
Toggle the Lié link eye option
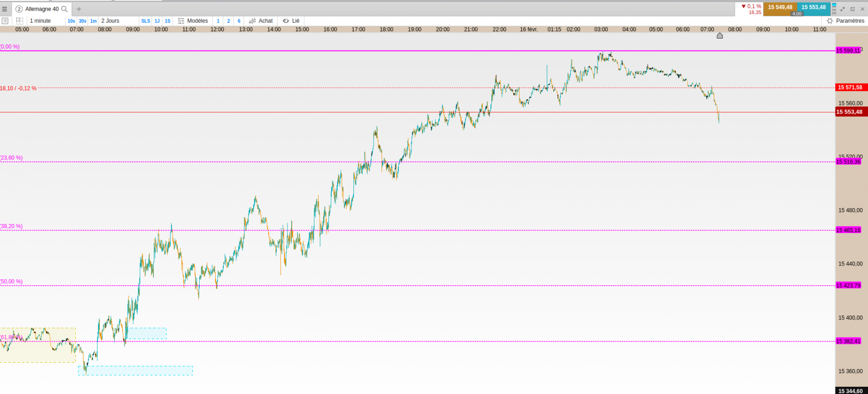point(291,21)
